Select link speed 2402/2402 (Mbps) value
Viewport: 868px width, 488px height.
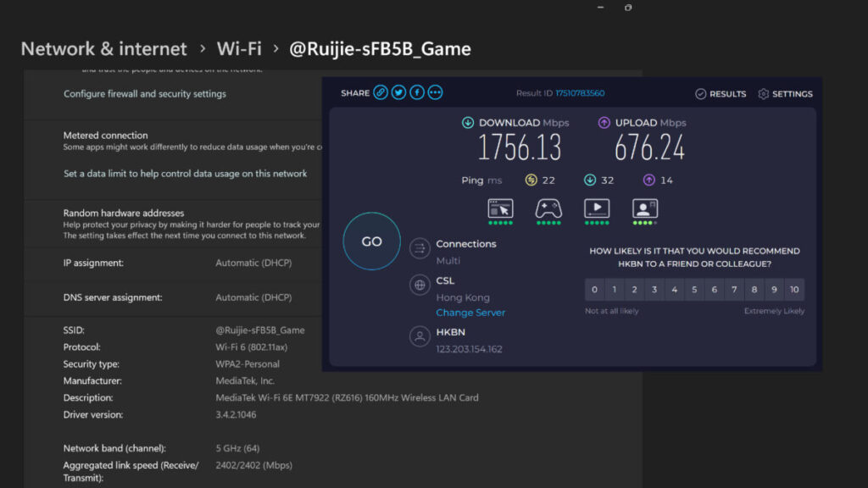coord(254,465)
